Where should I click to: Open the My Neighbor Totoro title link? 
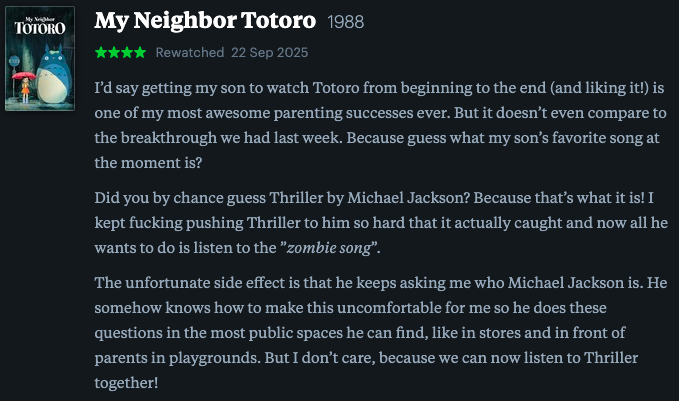(x=204, y=21)
